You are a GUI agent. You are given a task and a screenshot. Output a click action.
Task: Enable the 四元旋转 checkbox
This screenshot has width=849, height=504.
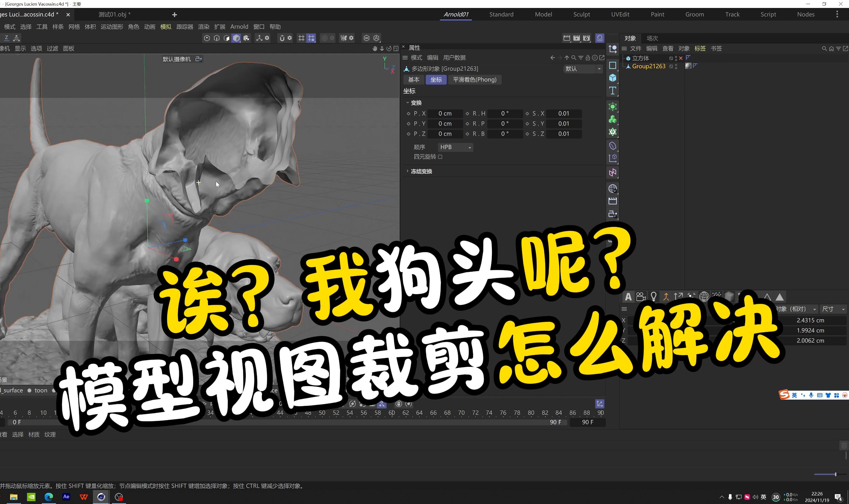tap(440, 157)
